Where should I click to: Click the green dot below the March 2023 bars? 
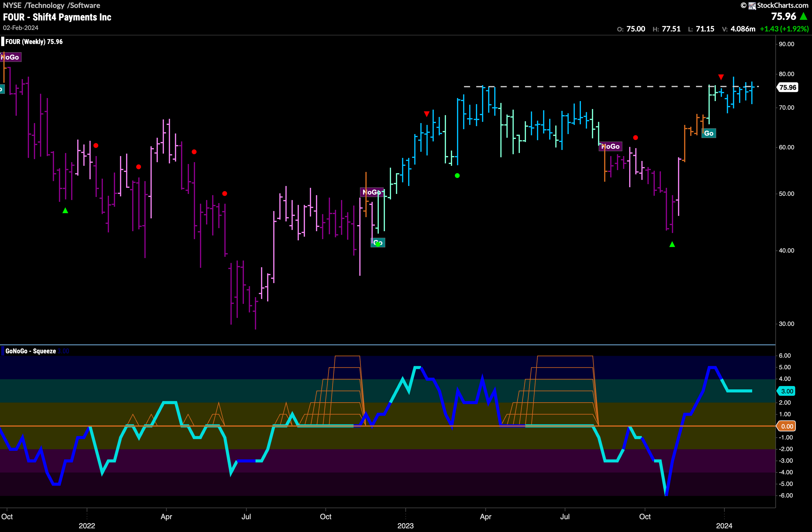pyautogui.click(x=457, y=175)
